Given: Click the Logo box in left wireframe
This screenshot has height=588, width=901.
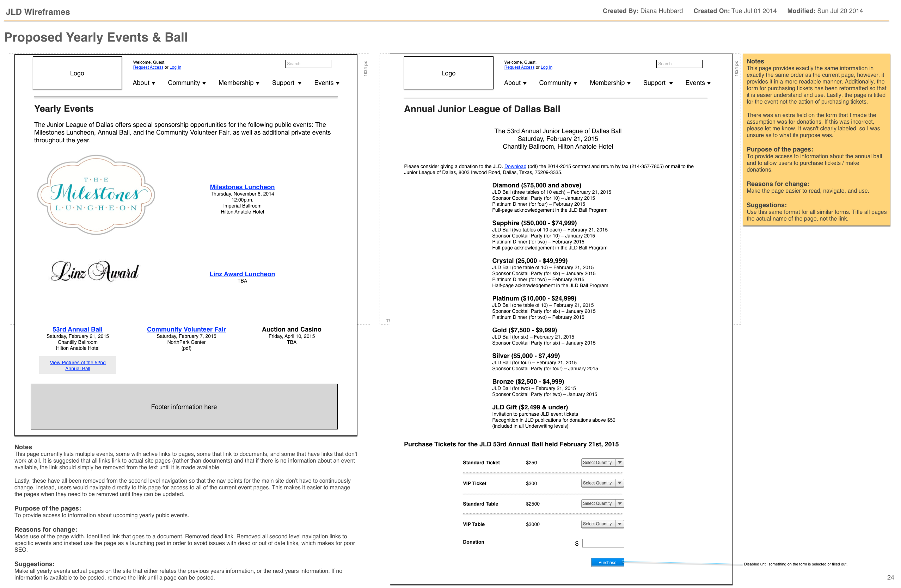Looking at the screenshot, I should [77, 73].
